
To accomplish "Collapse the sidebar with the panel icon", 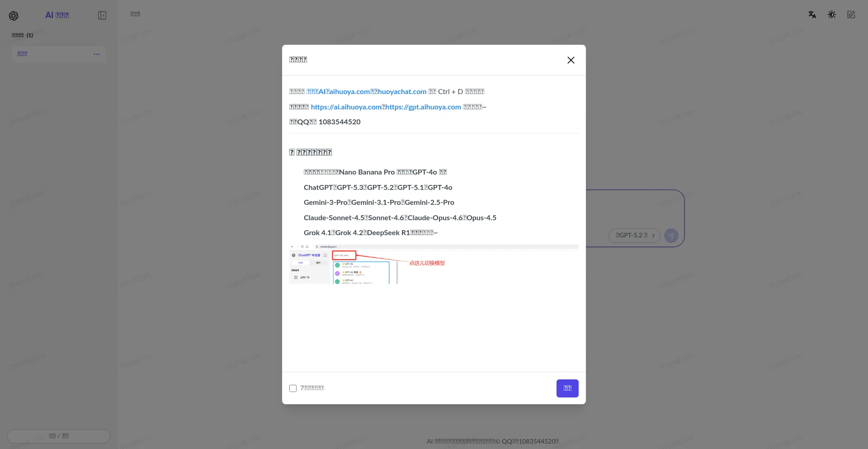I will (102, 15).
